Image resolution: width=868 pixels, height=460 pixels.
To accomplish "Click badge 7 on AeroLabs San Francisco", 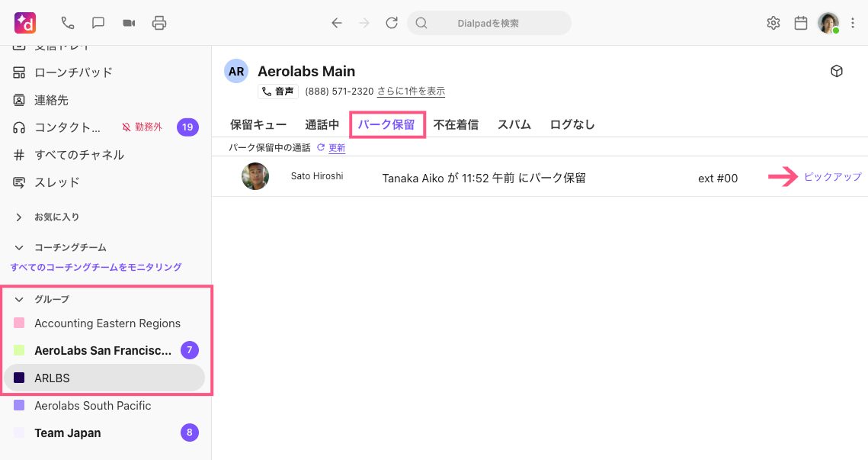I will pos(189,349).
